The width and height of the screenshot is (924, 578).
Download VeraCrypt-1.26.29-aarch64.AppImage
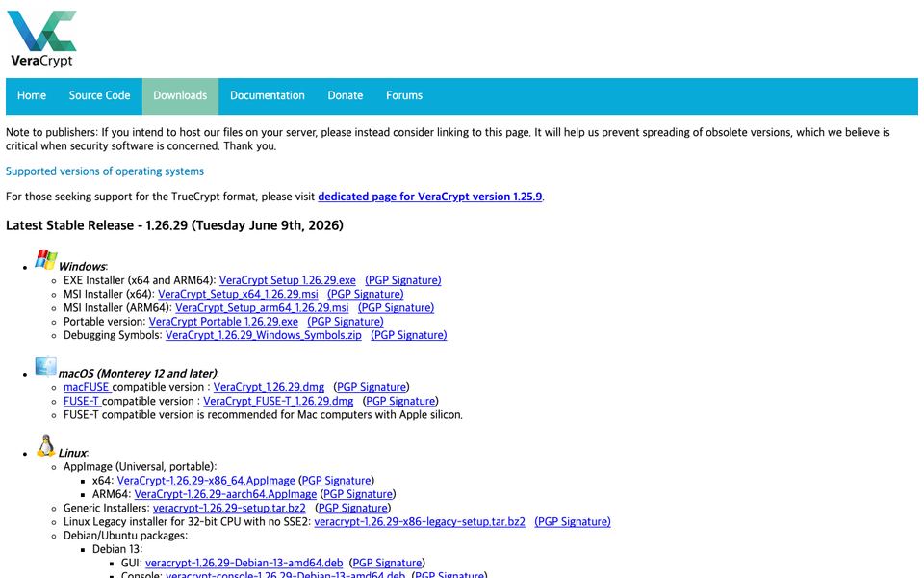225,493
